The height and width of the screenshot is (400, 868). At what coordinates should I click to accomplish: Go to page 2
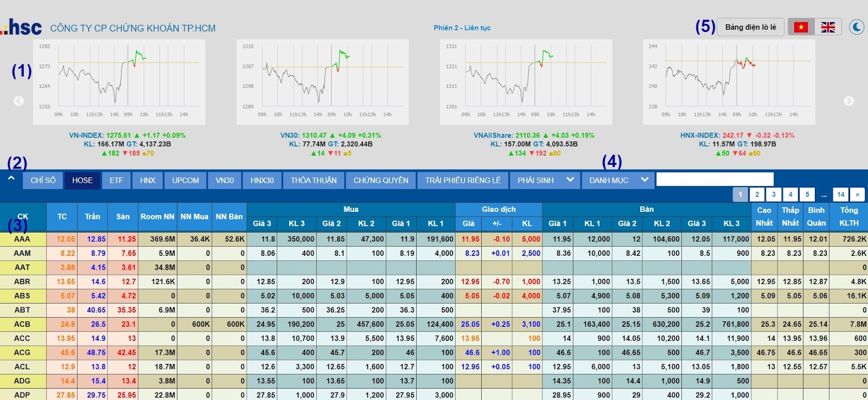pos(757,195)
